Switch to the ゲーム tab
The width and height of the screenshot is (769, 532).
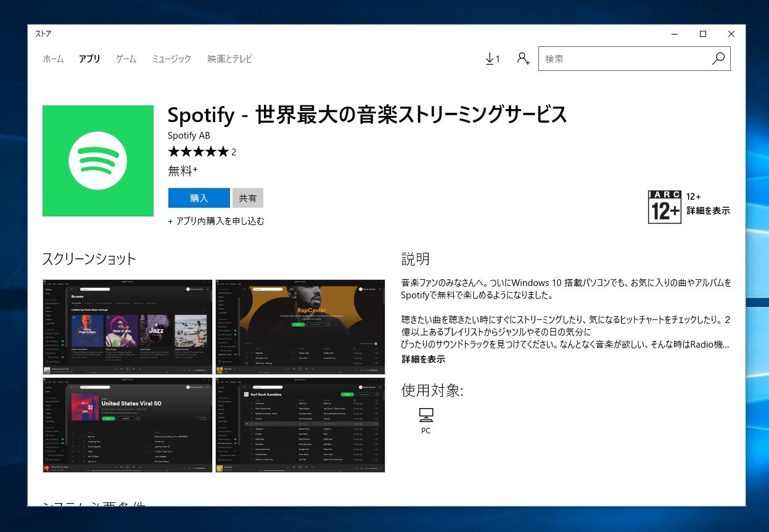click(126, 59)
